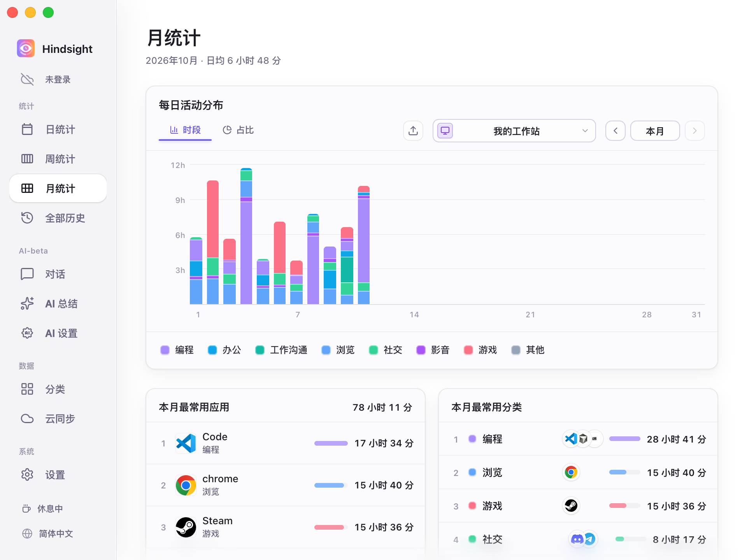Switch to the 占比 pie tab
The height and width of the screenshot is (560, 747).
click(x=238, y=130)
